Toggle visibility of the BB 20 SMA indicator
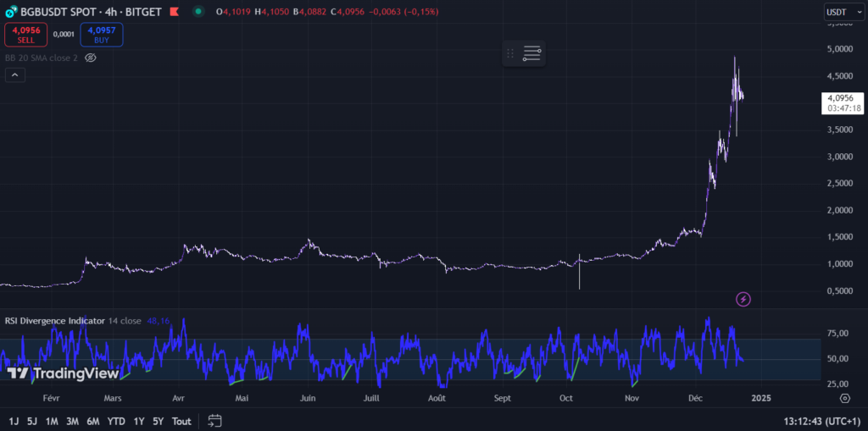 pyautogui.click(x=91, y=58)
